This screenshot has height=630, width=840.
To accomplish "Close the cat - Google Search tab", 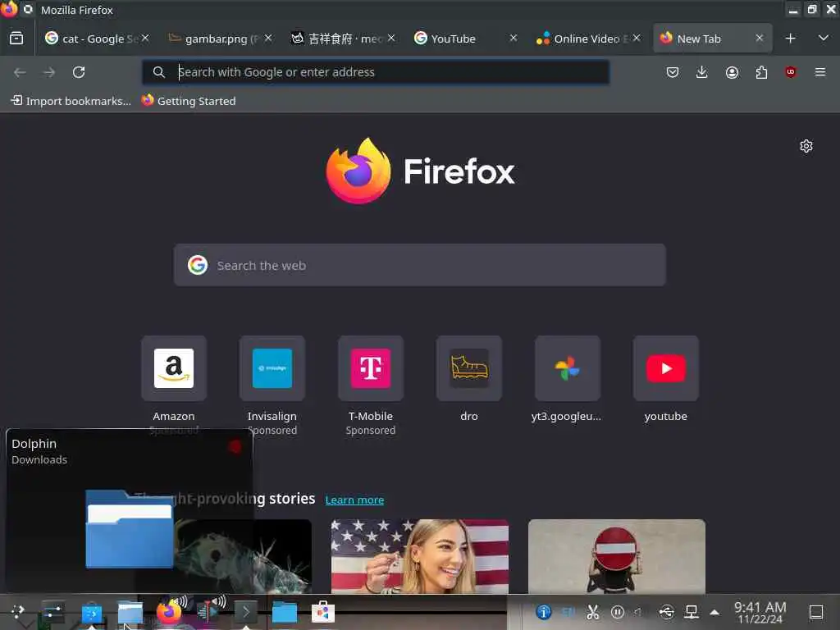I will (x=145, y=38).
